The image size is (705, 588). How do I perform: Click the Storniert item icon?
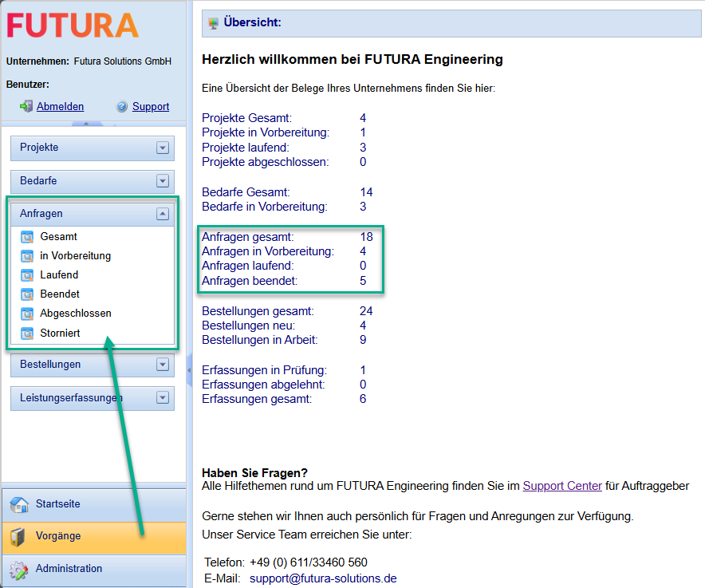click(x=28, y=333)
